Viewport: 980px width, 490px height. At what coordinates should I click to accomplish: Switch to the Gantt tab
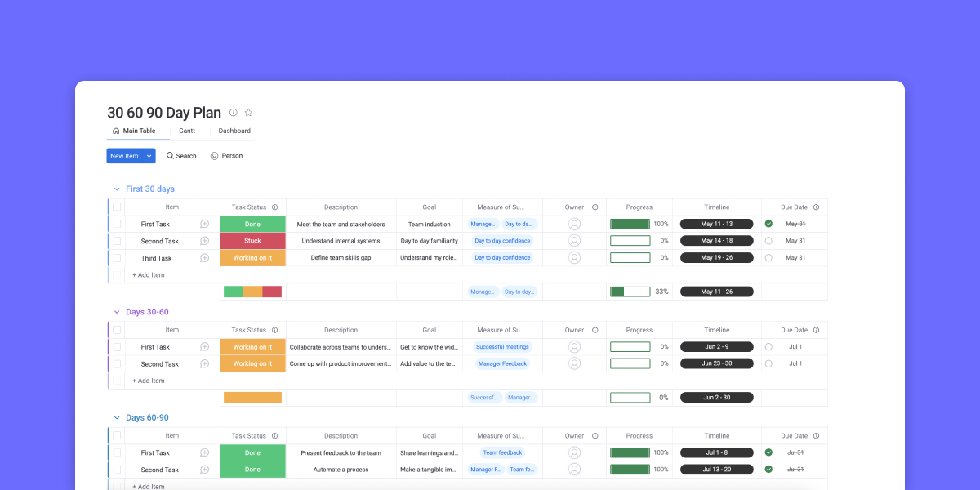[187, 131]
